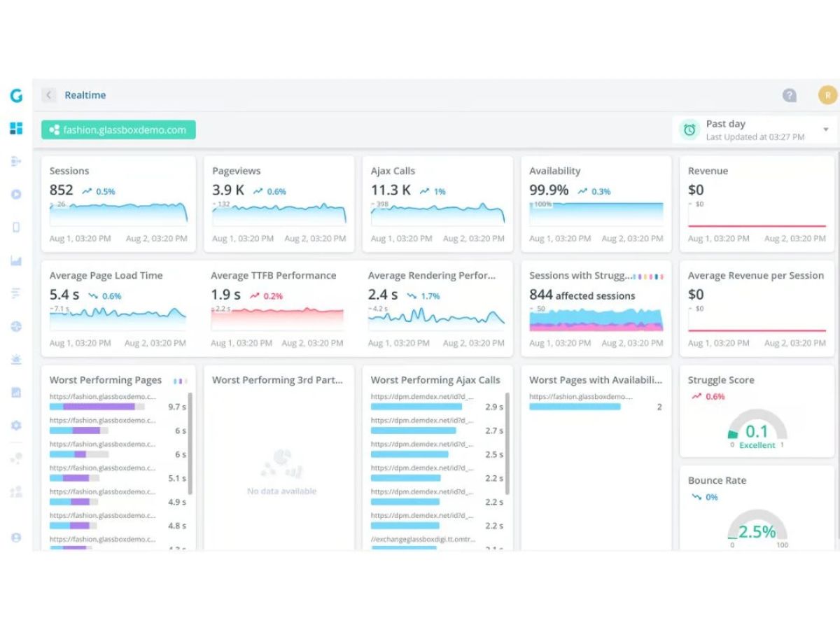
Task: Expand the Past day time range dropdown
Action: coord(826,129)
